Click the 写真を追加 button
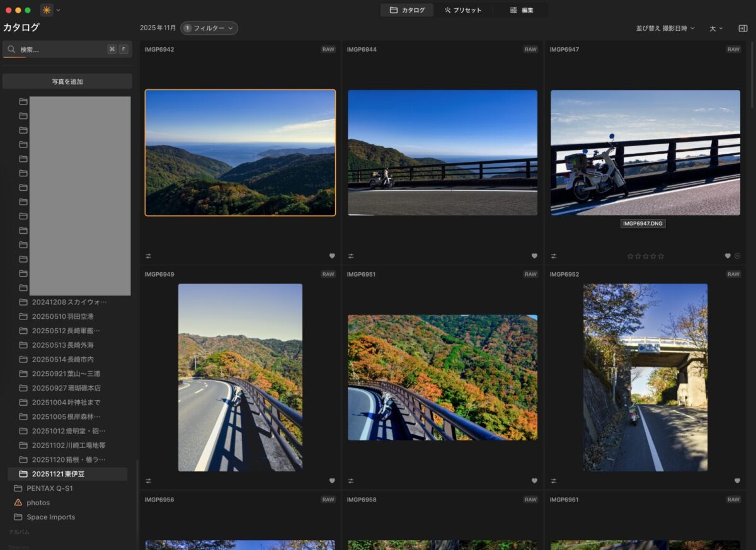The width and height of the screenshot is (756, 550). [67, 81]
